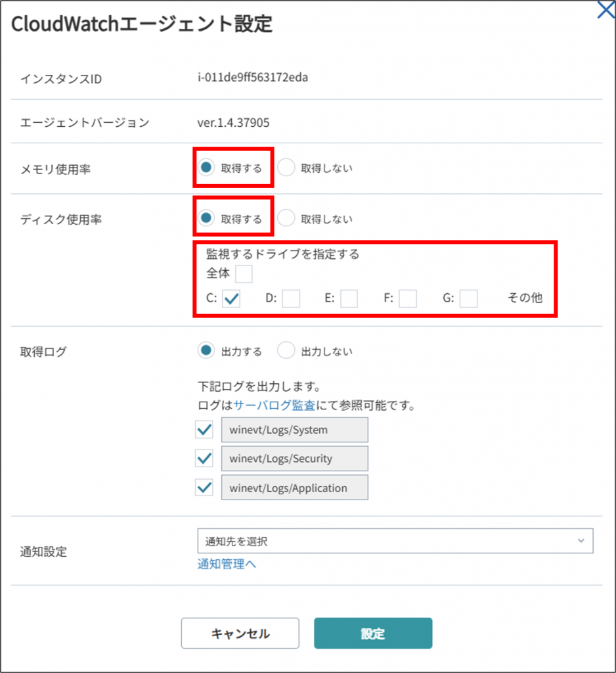Viewport: 616px width, 673px height.
Task: Check the F: drive checkbox
Action: click(408, 298)
